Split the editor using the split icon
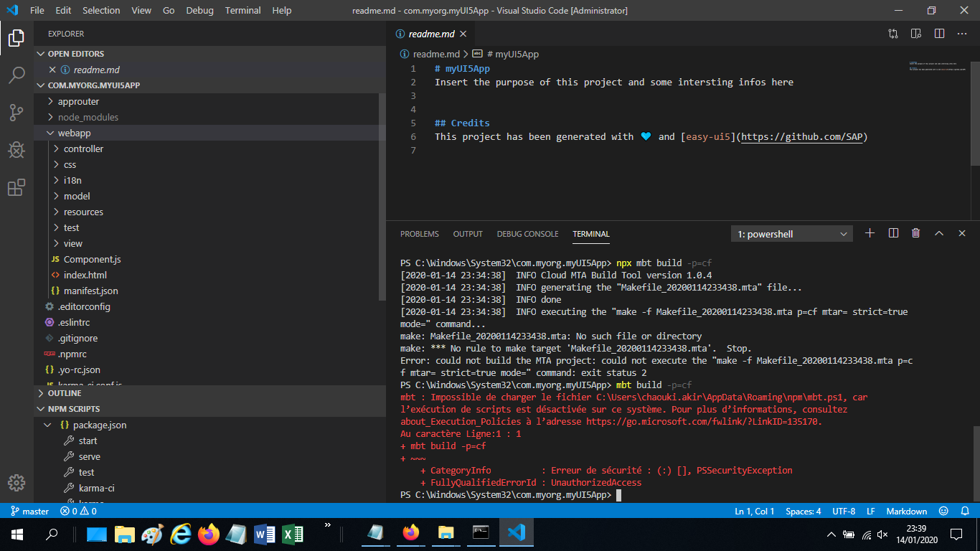 pyautogui.click(x=939, y=33)
